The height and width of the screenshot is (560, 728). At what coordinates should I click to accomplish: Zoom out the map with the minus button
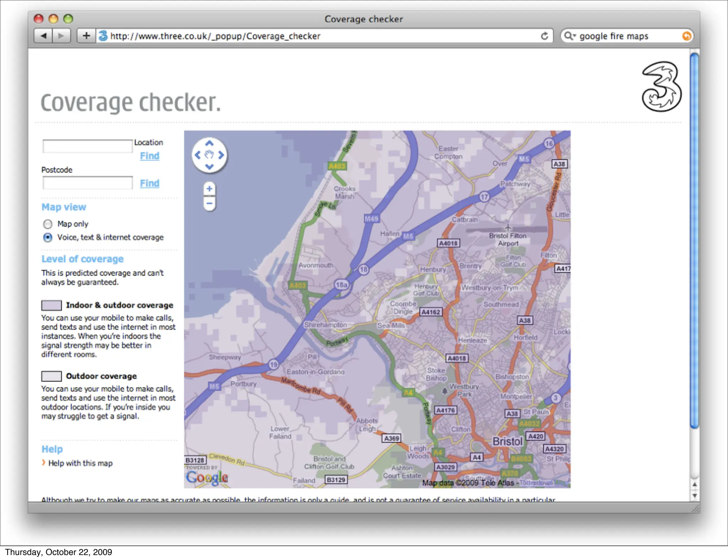[x=209, y=204]
